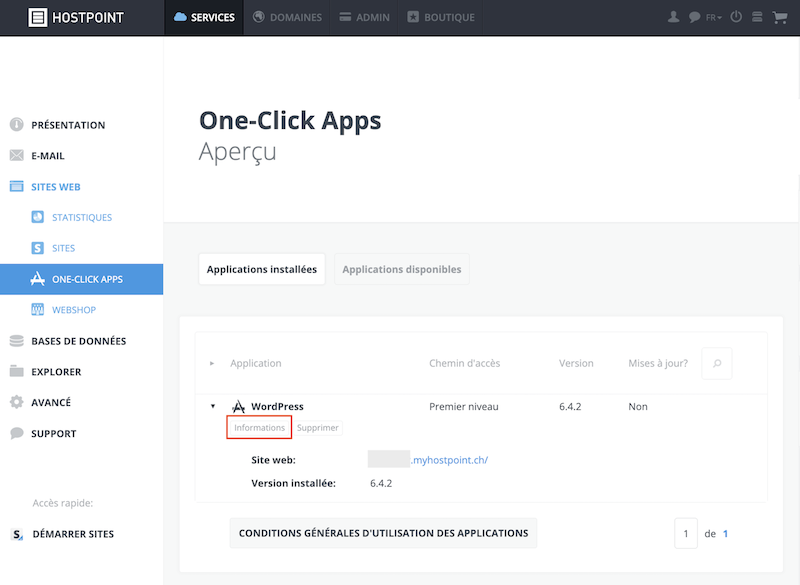Click the E-Mail envelope icon
Viewport: 800px width, 585px height.
pos(16,156)
